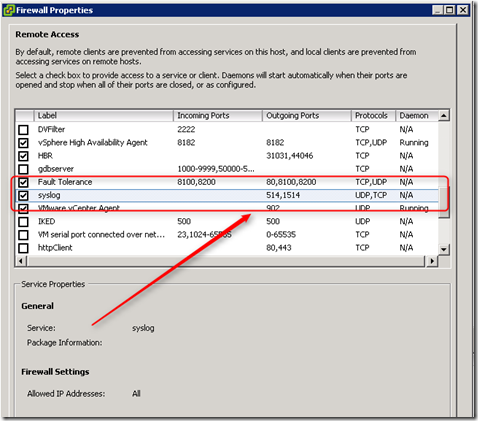Viewport: 478px width, 421px height.
Task: Click the Protocols column header
Action: click(373, 116)
